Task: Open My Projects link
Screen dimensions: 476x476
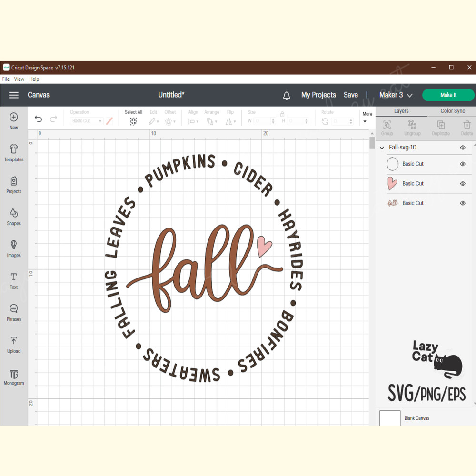Action: coord(318,95)
